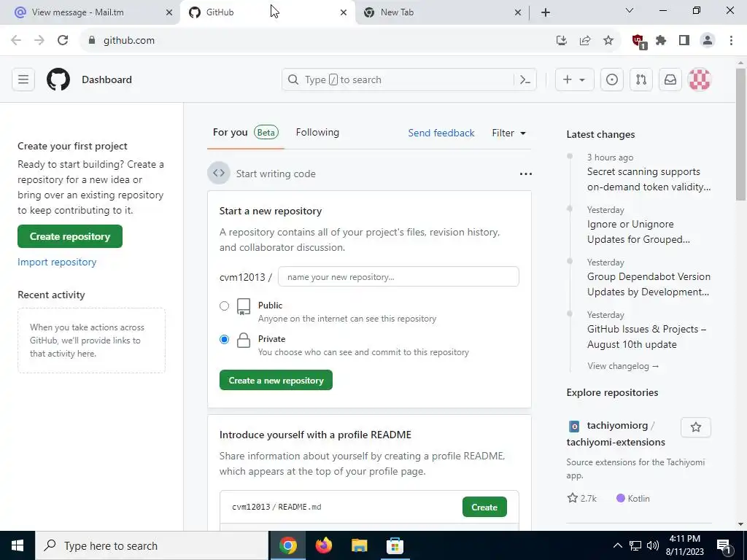This screenshot has height=560, width=747.
Task: Click the GitHub search box
Action: pyautogui.click(x=409, y=79)
